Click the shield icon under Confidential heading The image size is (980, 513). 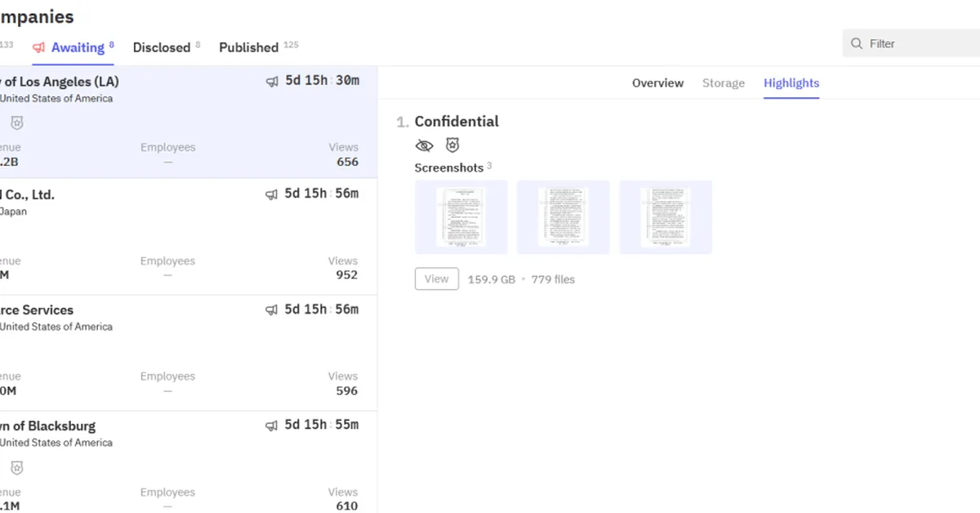(x=452, y=145)
